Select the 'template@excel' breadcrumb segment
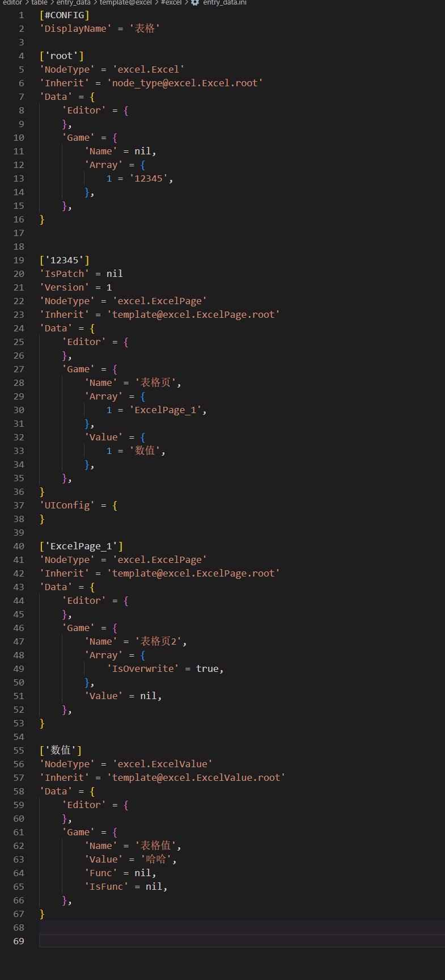445x980 pixels. click(x=126, y=2)
